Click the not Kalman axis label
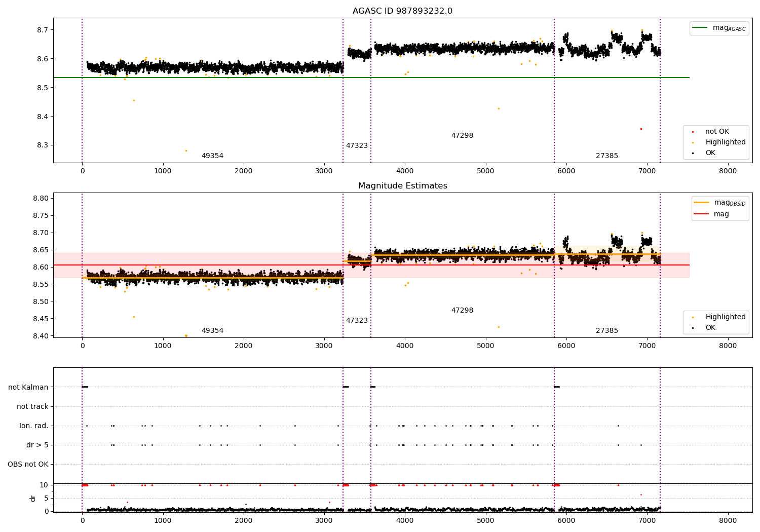 (28, 388)
